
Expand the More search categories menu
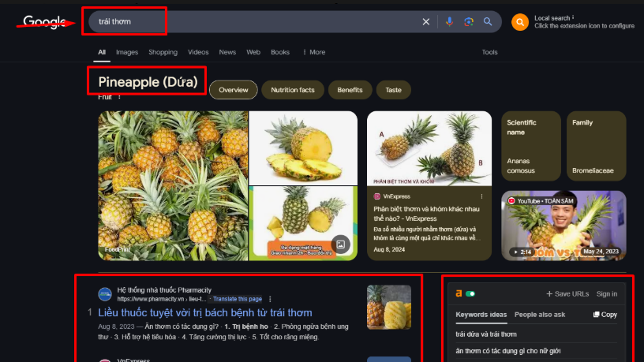(x=314, y=52)
